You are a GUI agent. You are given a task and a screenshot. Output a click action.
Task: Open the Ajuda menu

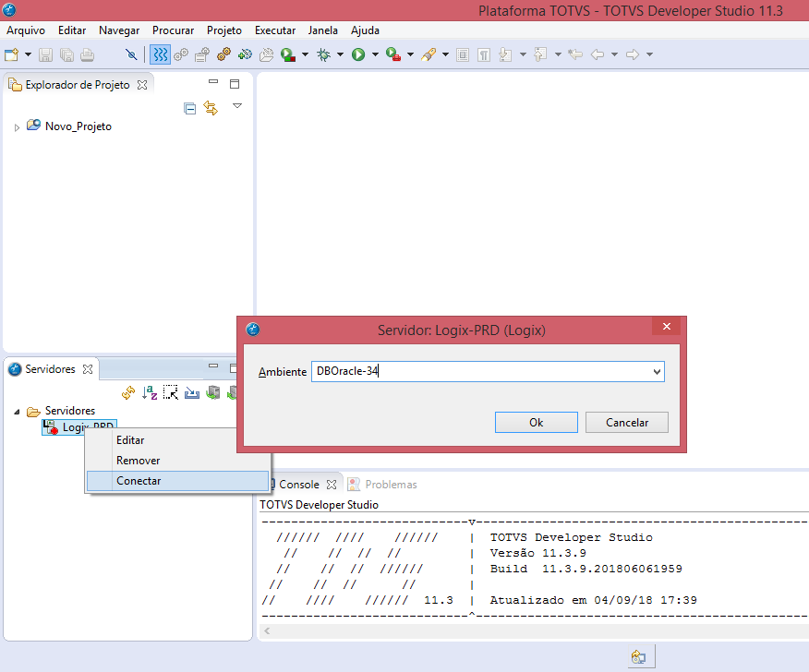pyautogui.click(x=365, y=30)
